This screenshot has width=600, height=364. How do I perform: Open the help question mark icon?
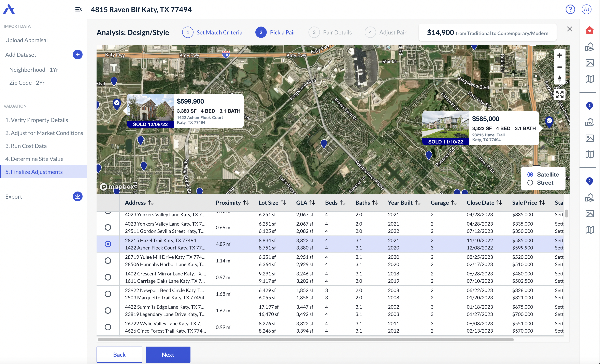570,10
